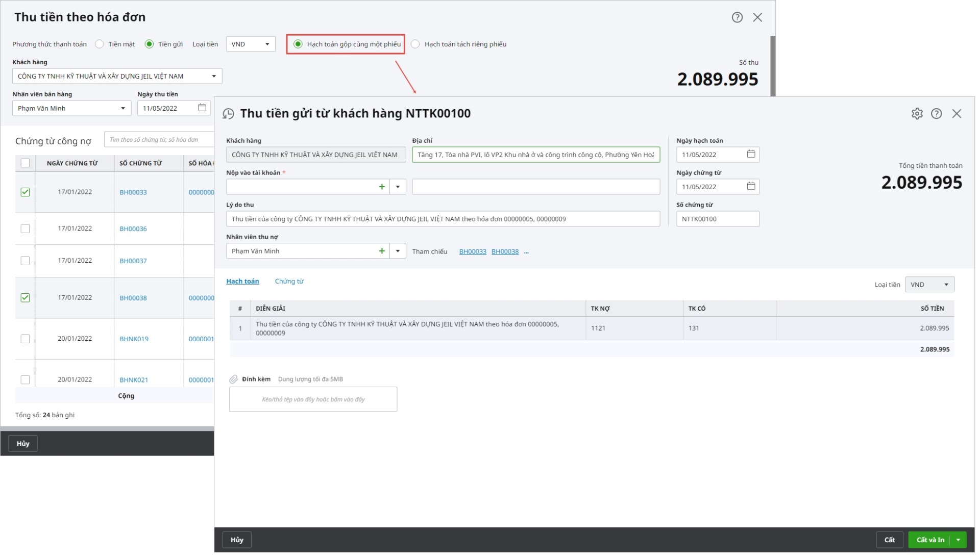Click history clock icon beside dialog title

click(x=228, y=114)
